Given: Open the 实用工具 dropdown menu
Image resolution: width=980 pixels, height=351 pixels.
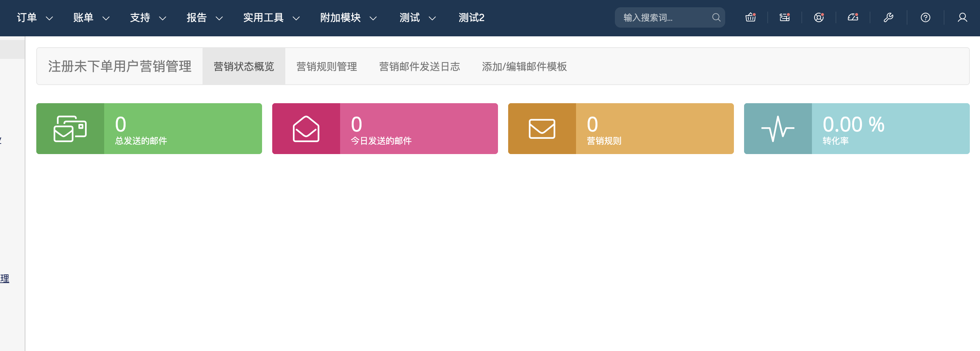Looking at the screenshot, I should (x=271, y=17).
